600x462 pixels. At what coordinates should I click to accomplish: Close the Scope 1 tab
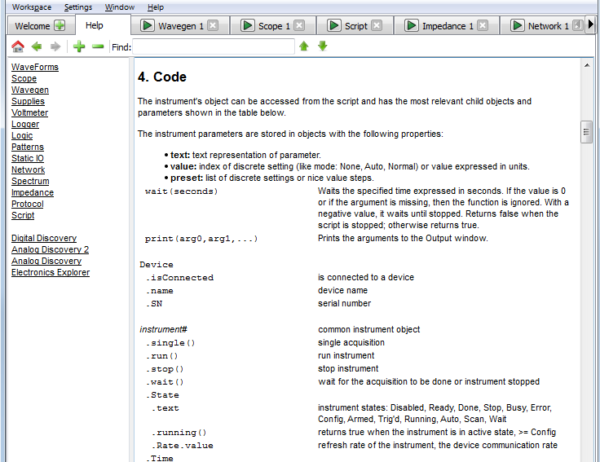299,26
